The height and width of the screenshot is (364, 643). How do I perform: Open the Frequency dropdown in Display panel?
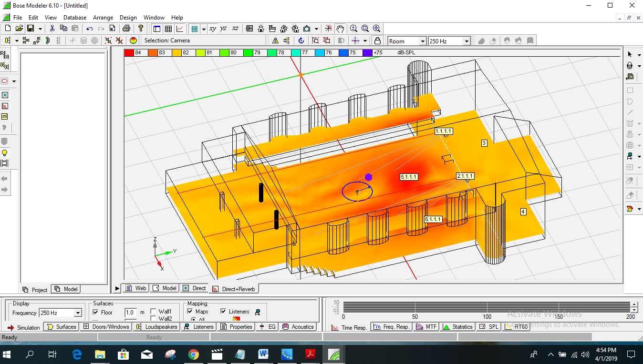click(x=78, y=313)
